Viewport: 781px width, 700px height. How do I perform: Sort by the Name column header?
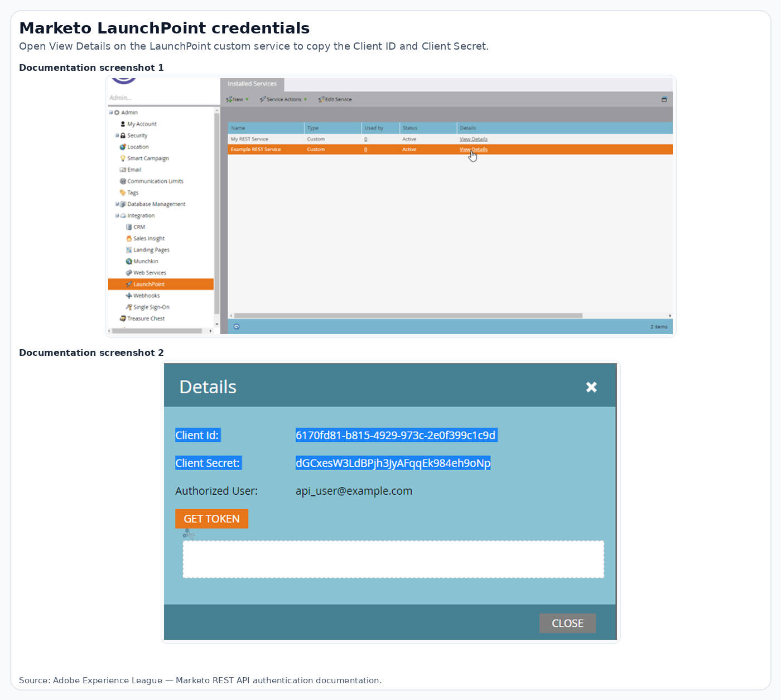(266, 128)
